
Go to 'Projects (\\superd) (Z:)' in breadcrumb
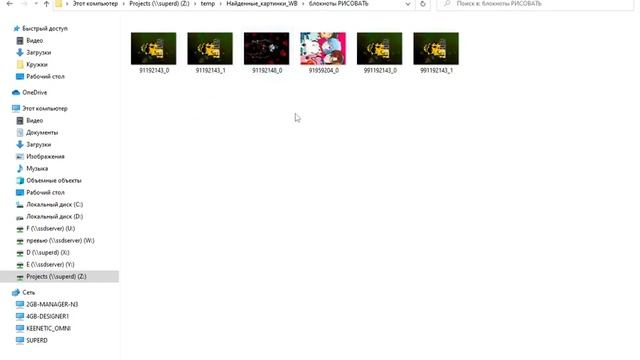(x=159, y=4)
